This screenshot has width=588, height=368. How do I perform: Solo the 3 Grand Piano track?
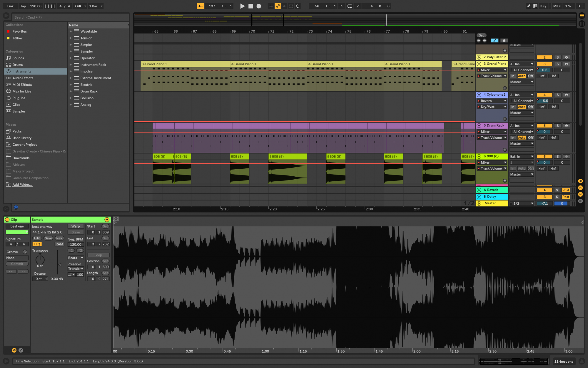tap(557, 64)
